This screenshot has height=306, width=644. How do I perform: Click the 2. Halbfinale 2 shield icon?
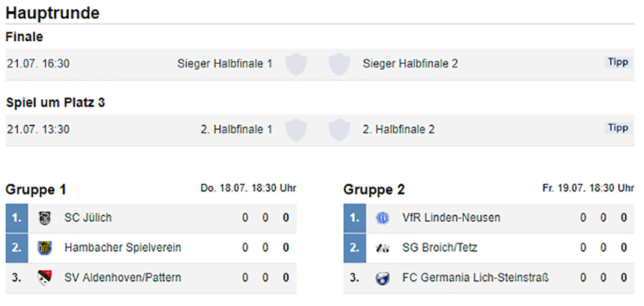point(339,130)
